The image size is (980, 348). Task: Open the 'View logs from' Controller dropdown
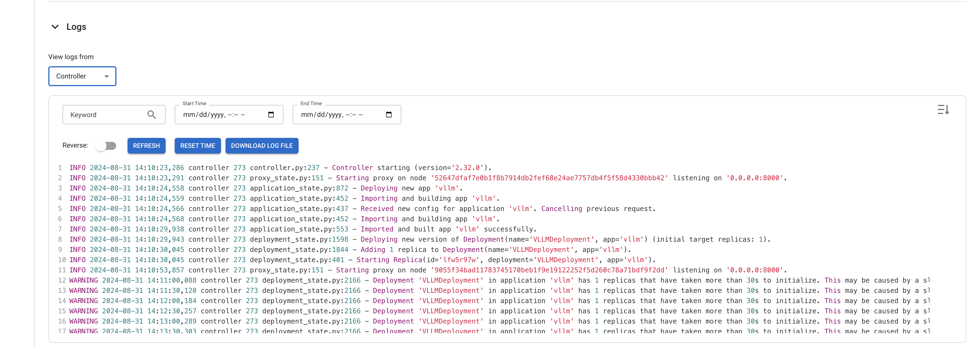click(x=82, y=76)
